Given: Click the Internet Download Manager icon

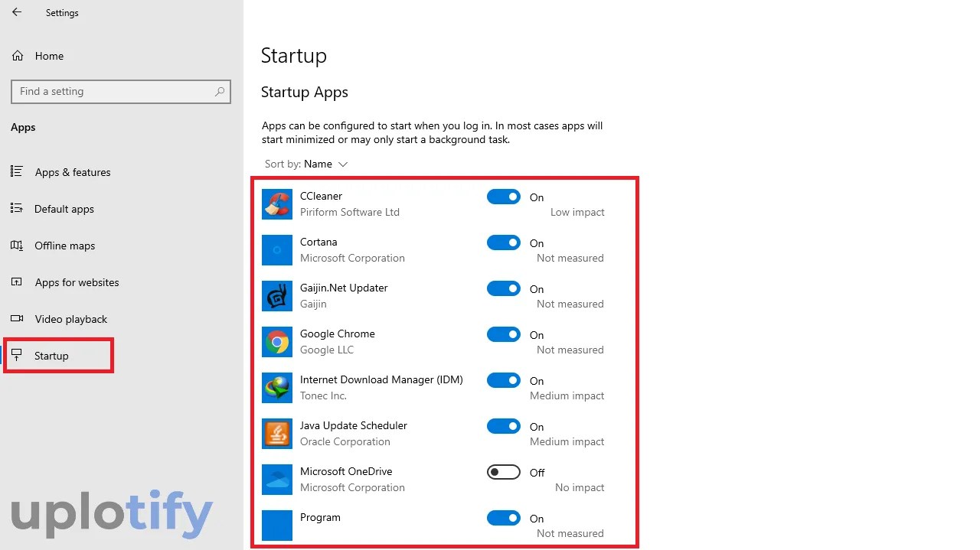Looking at the screenshot, I should point(277,388).
